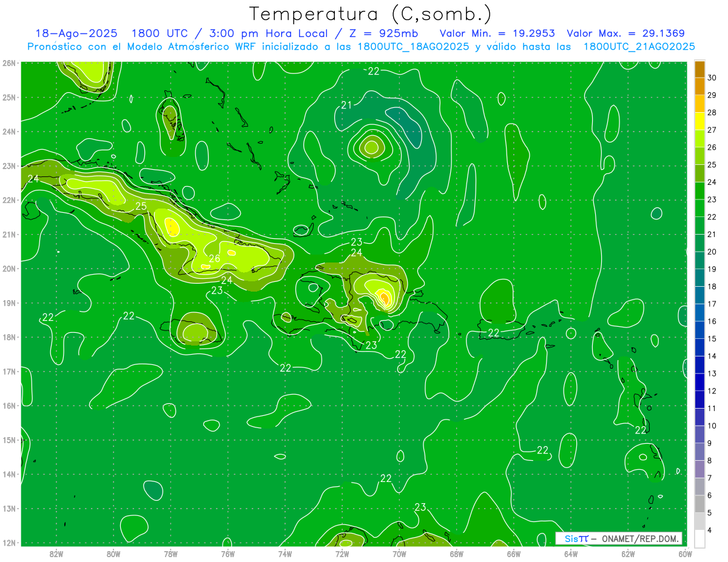Click the 80W longitude axis label
Image resolution: width=728 pixels, height=562 pixels.
[113, 553]
